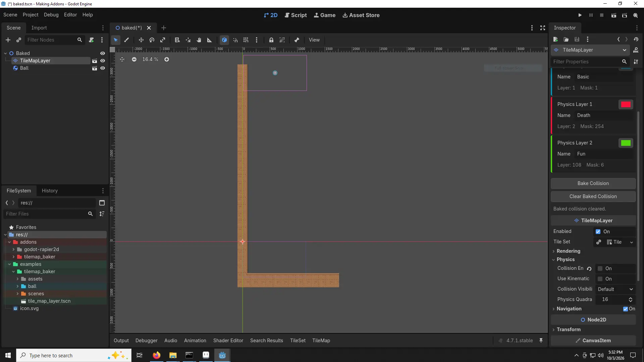Zoom out with the minus icon
Image resolution: width=644 pixels, height=362 pixels.
coord(134,59)
